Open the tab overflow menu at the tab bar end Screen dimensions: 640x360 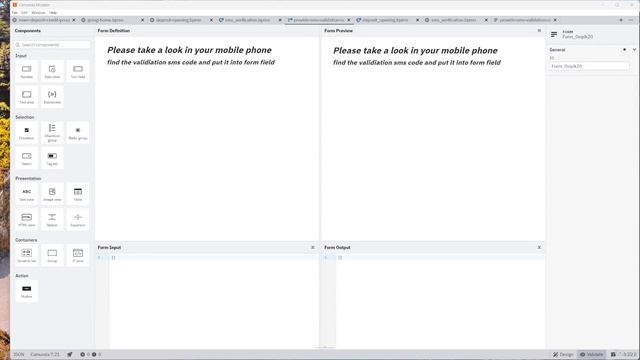pyautogui.click(x=631, y=20)
